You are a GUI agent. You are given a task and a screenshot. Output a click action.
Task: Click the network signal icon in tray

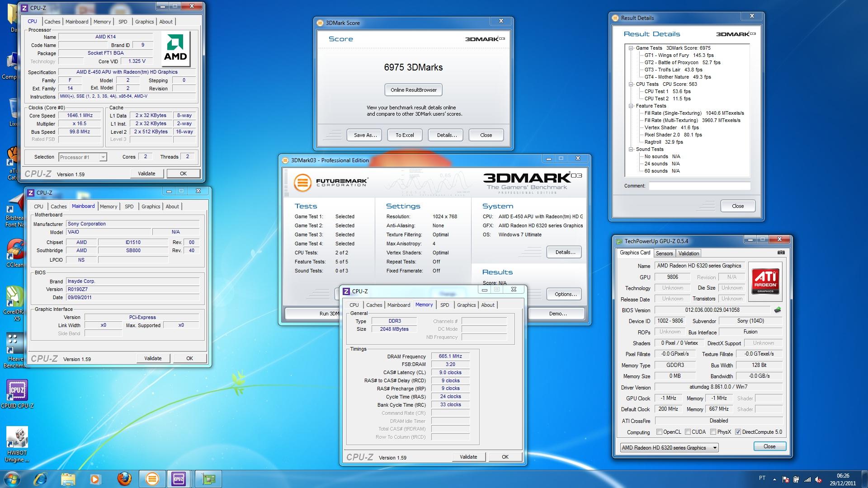click(x=807, y=479)
